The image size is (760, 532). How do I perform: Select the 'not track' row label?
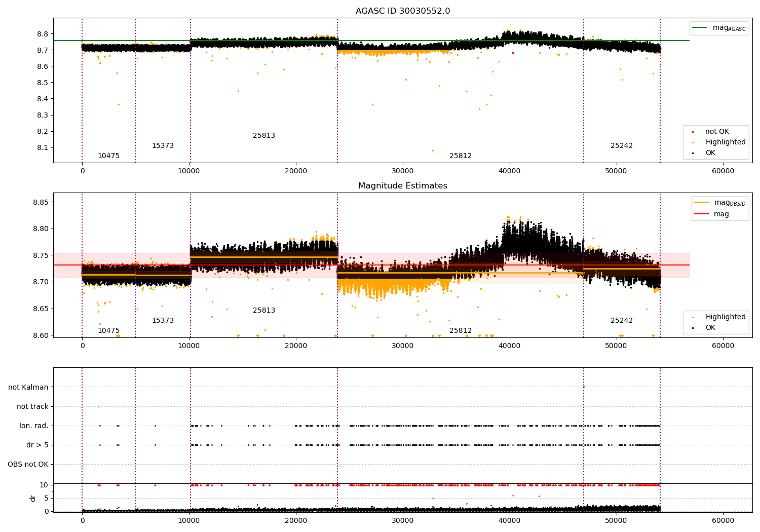click(x=32, y=406)
